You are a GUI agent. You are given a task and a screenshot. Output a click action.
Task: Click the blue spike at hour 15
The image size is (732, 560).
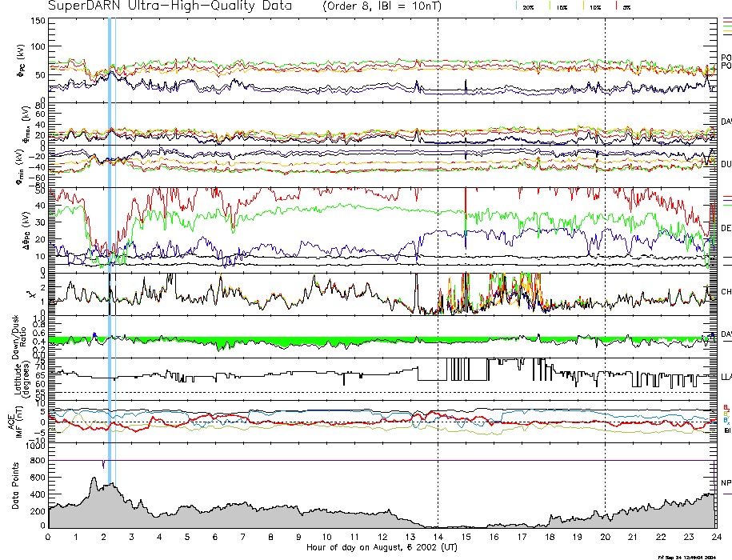coord(466,86)
